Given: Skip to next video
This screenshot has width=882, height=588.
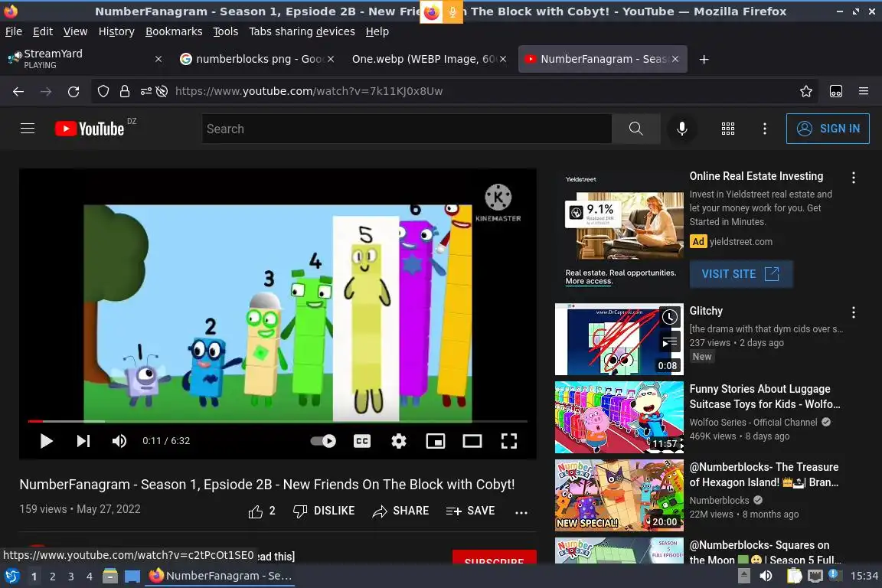Looking at the screenshot, I should click(x=83, y=441).
